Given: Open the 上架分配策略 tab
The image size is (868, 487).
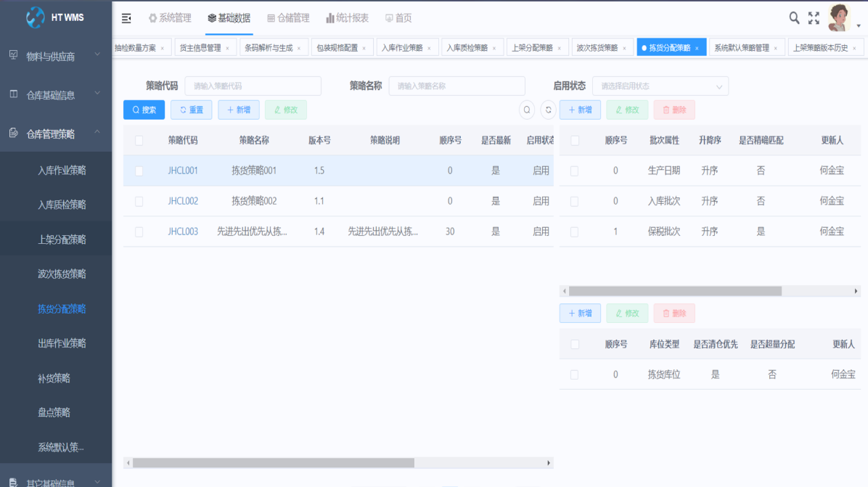Looking at the screenshot, I should (532, 48).
